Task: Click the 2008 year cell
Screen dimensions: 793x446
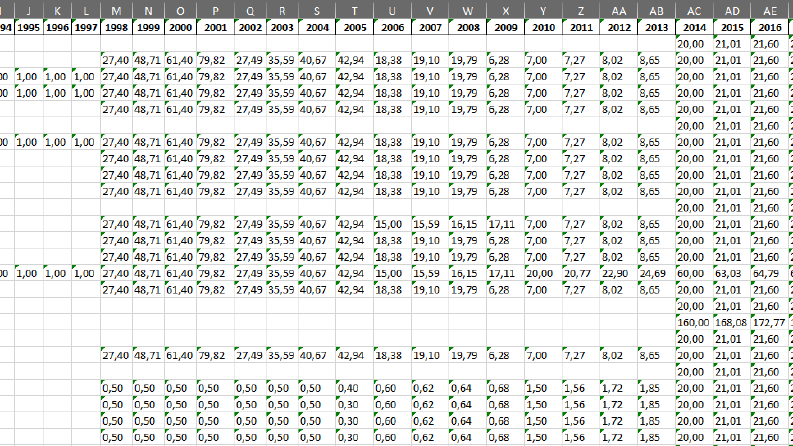Action: 468,27
